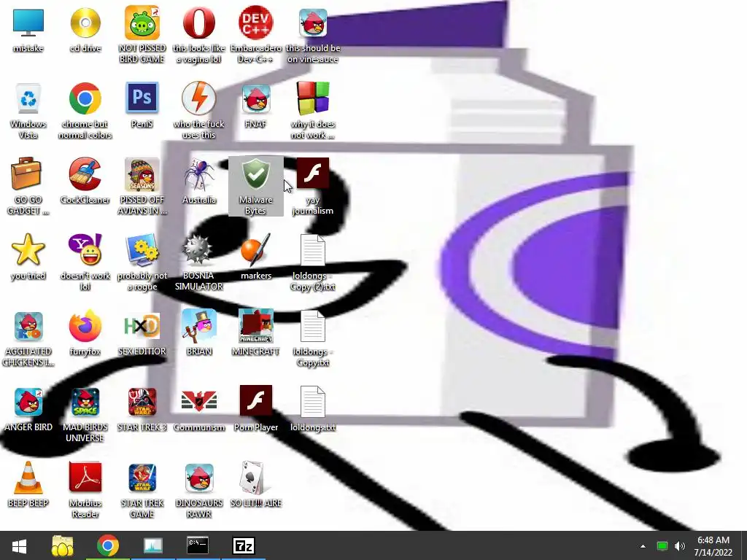Select 'AGGITATED CHICKENS' Rio icon
Image resolution: width=747 pixels, height=560 pixels.
pos(28,326)
